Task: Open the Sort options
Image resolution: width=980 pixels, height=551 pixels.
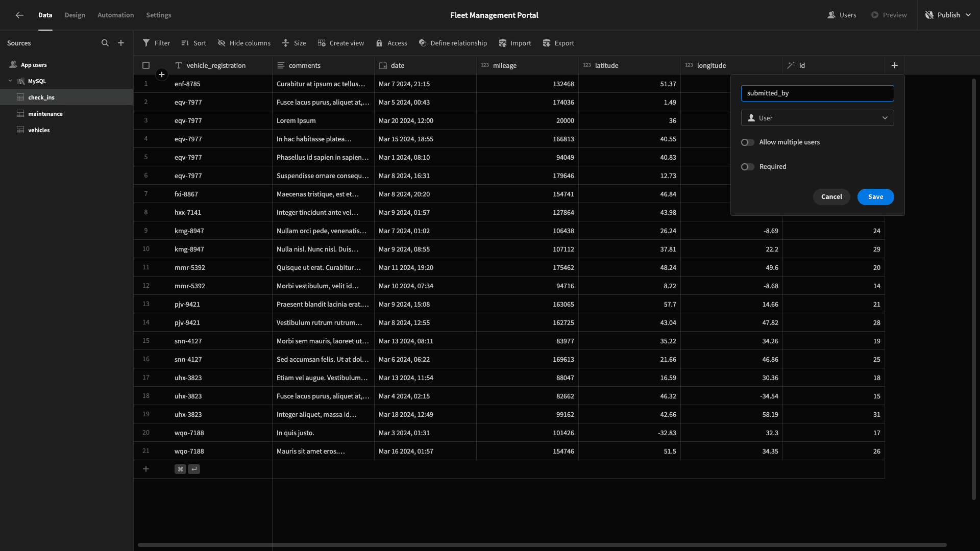Action: 193,43
